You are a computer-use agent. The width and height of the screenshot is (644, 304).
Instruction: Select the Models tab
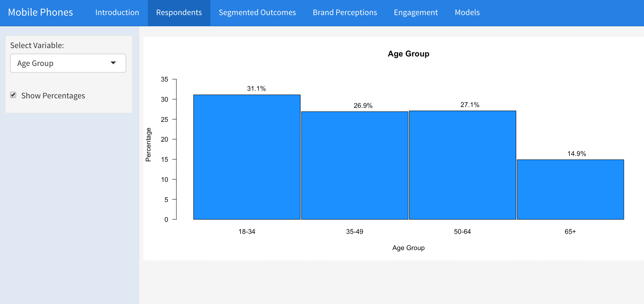click(467, 13)
